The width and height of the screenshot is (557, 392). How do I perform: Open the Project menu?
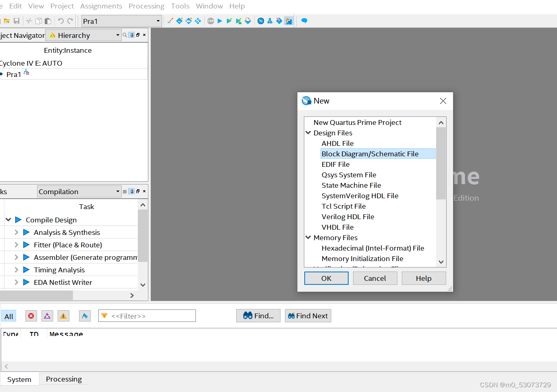tap(62, 6)
